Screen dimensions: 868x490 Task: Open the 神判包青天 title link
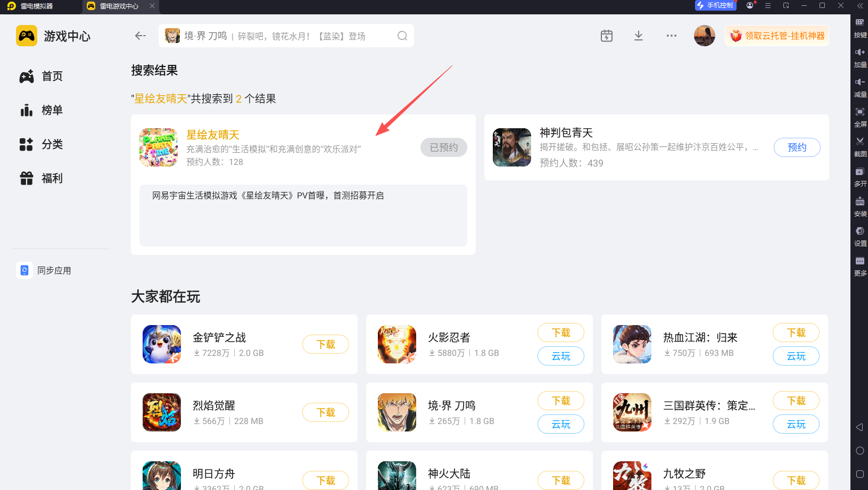pos(566,132)
